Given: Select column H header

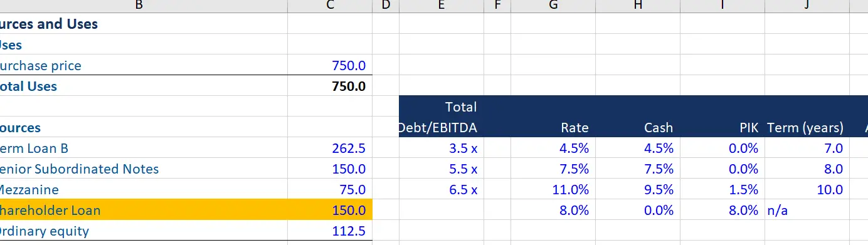Looking at the screenshot, I should pos(638,6).
